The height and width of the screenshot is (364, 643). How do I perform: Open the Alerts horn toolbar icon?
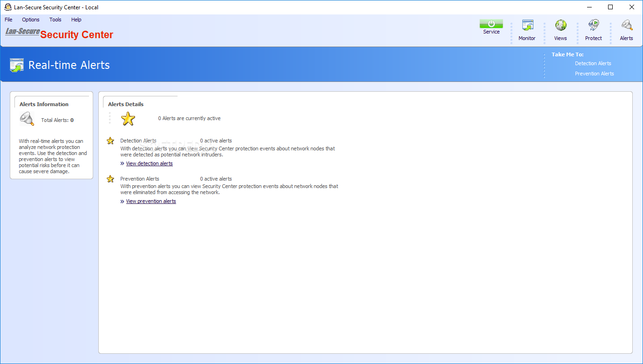coord(627,25)
